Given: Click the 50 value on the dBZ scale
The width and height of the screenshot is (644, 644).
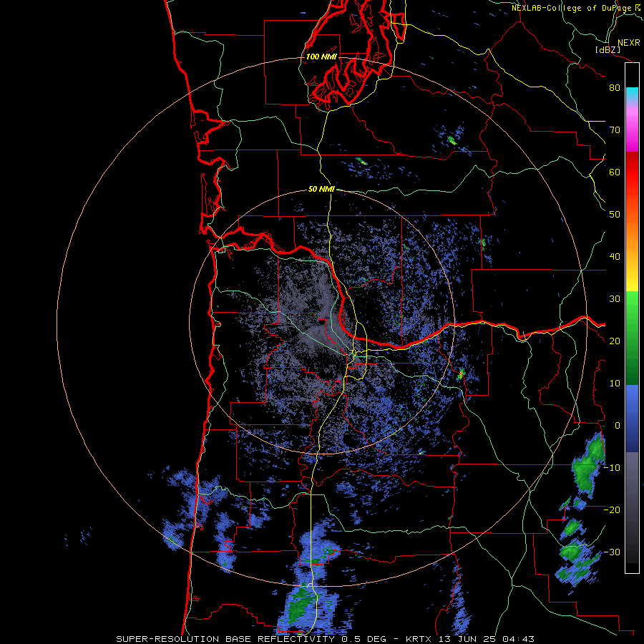Looking at the screenshot, I should 615,215.
